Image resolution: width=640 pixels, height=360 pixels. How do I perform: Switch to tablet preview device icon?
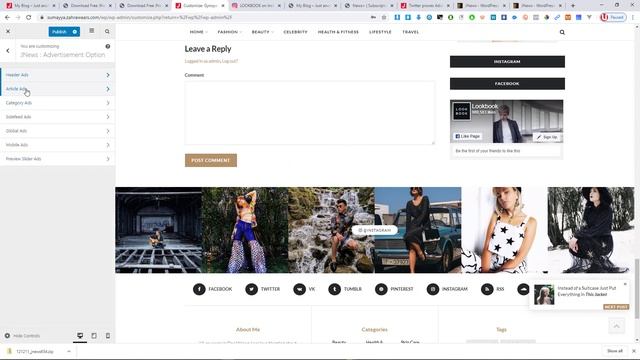94,336
